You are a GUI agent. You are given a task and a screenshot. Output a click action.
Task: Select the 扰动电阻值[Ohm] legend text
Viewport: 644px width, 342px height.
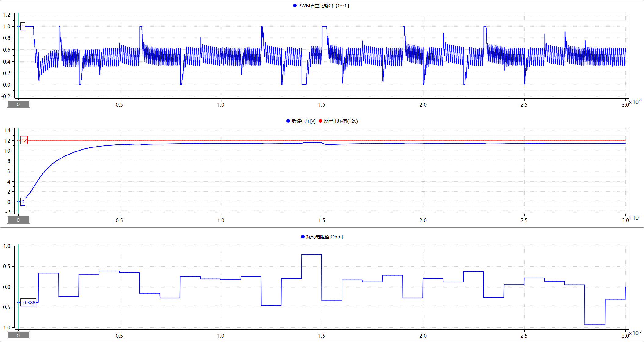[x=324, y=237]
